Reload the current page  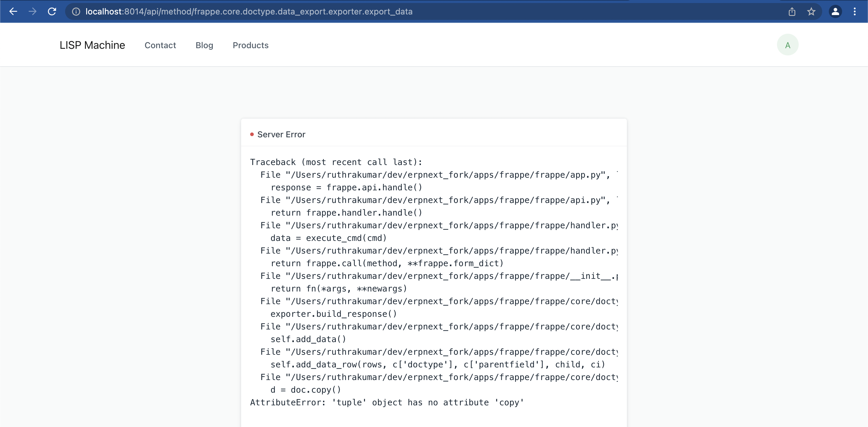coord(52,11)
